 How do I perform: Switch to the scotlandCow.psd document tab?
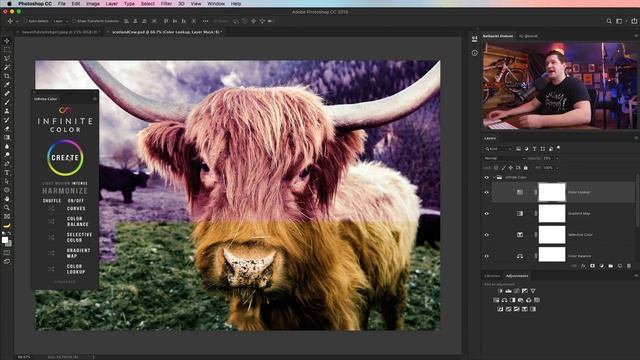(x=166, y=32)
